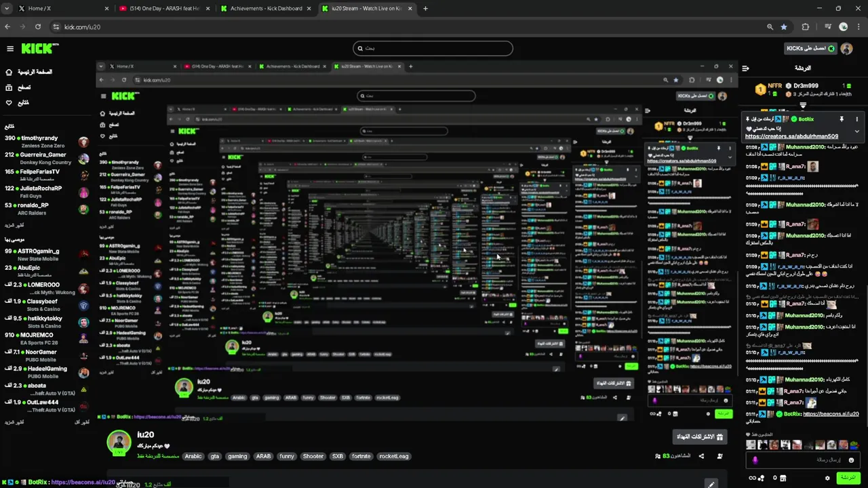This screenshot has width=868, height=488.
Task: Open the Chrome three-dot menu
Action: [x=859, y=27]
